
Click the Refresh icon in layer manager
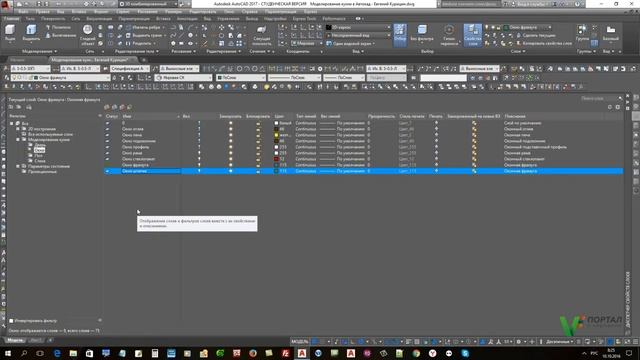click(x=610, y=107)
